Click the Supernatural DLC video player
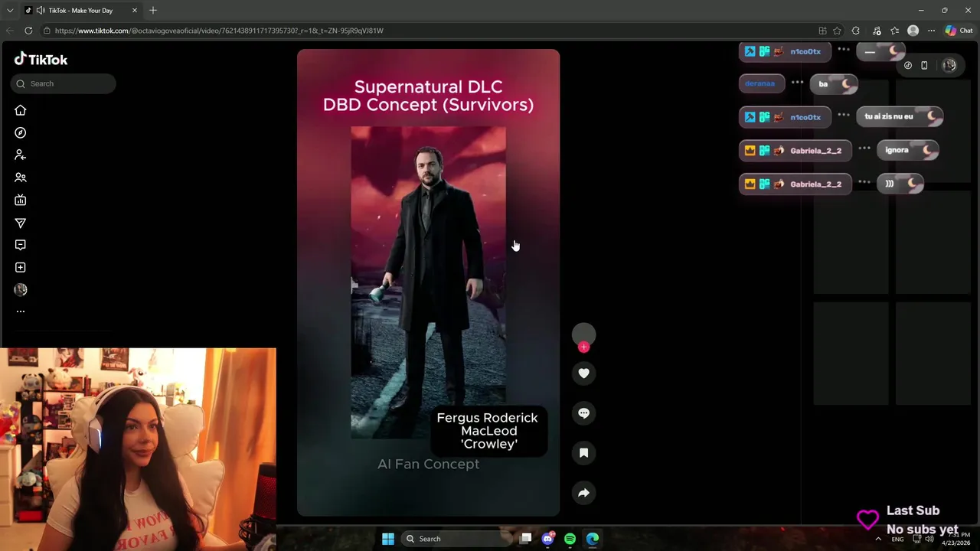980x551 pixels. (x=428, y=282)
